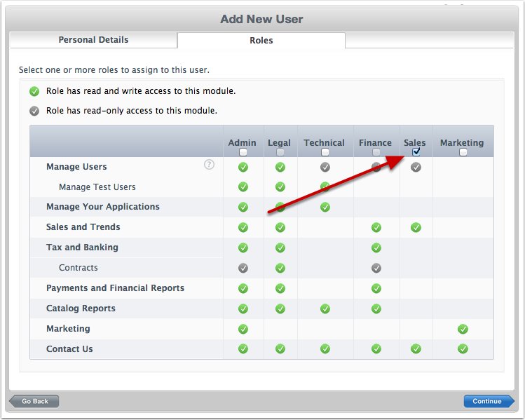Tick the Marketing role checkbox
Viewport: 525px width, 420px height.
point(463,152)
